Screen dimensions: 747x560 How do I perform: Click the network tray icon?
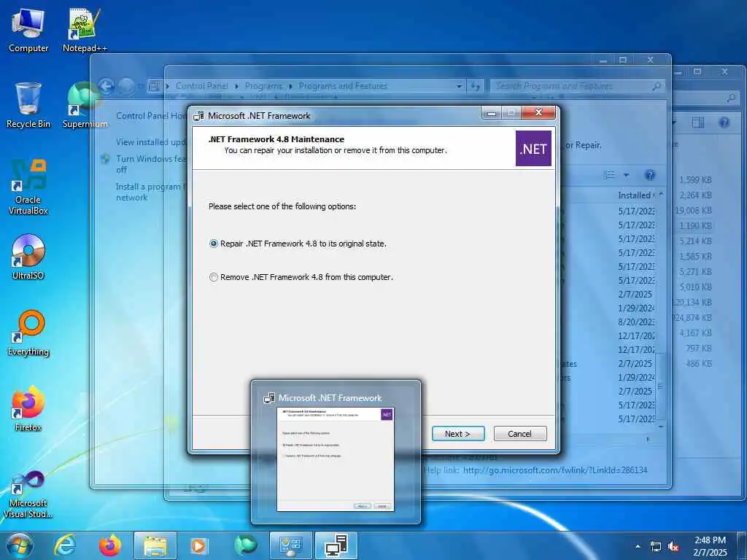pyautogui.click(x=656, y=547)
